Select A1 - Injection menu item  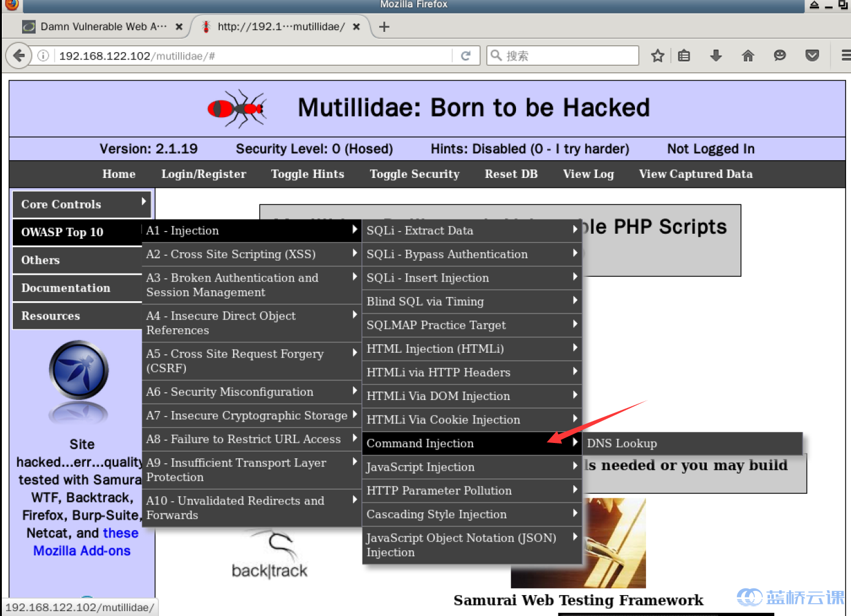pyautogui.click(x=252, y=231)
